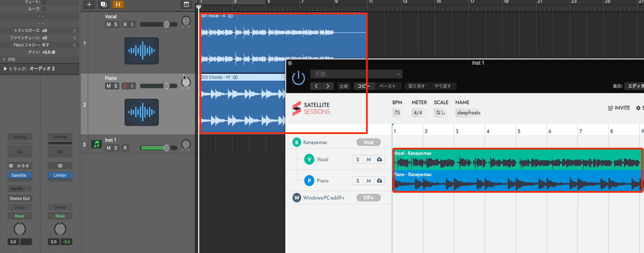Open Satellite settings gear icon
The width and height of the screenshot is (644, 253).
[x=638, y=108]
